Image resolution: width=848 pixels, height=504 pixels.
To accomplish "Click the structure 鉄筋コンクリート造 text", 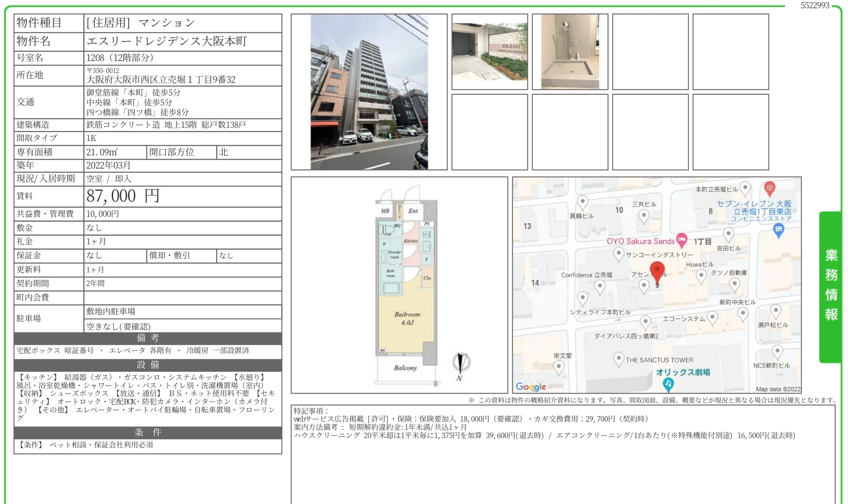I will coord(123,125).
